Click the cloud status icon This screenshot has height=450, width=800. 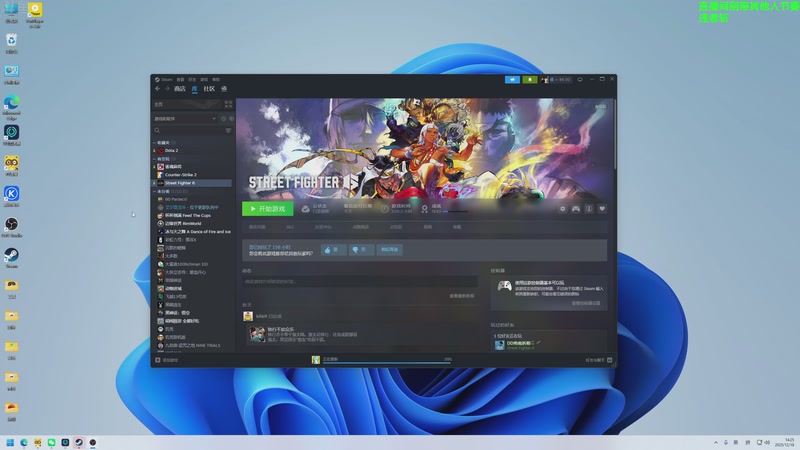(305, 209)
